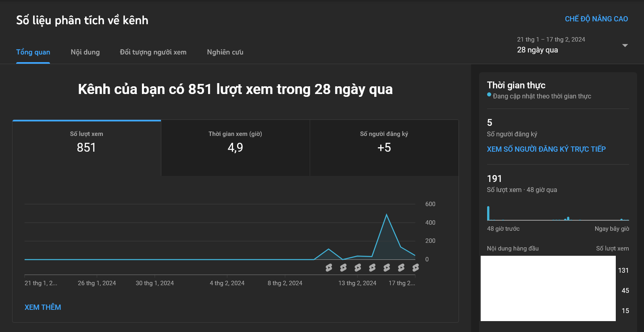Click the '400' y-axis label

[430, 223]
